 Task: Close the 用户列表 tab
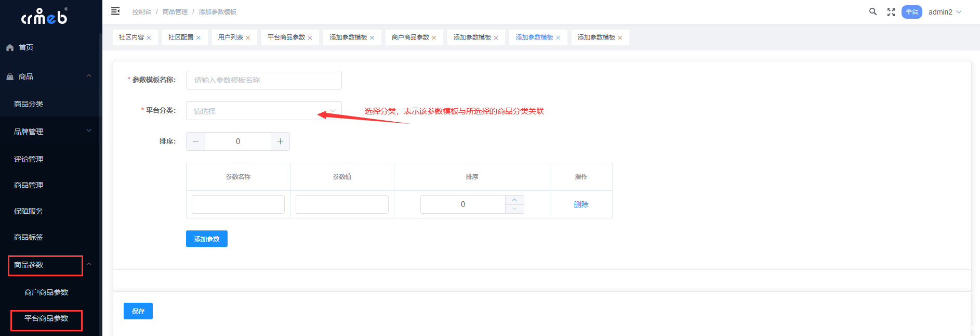point(248,38)
